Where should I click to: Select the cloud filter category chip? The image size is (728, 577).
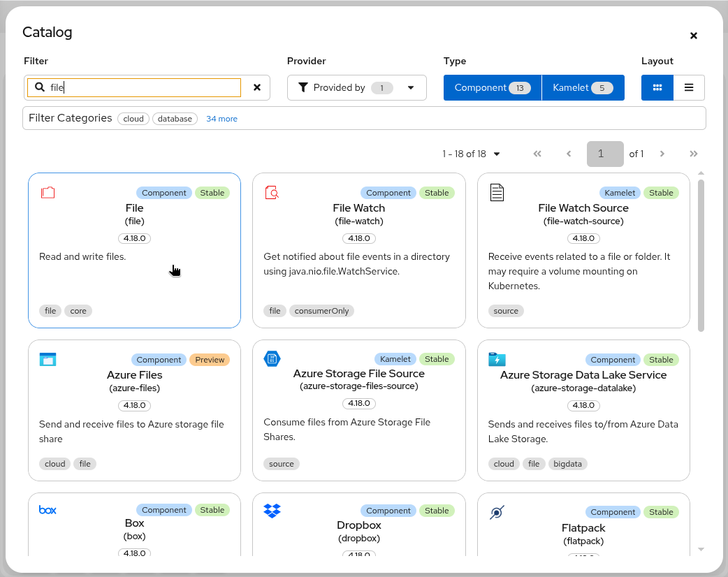point(133,118)
